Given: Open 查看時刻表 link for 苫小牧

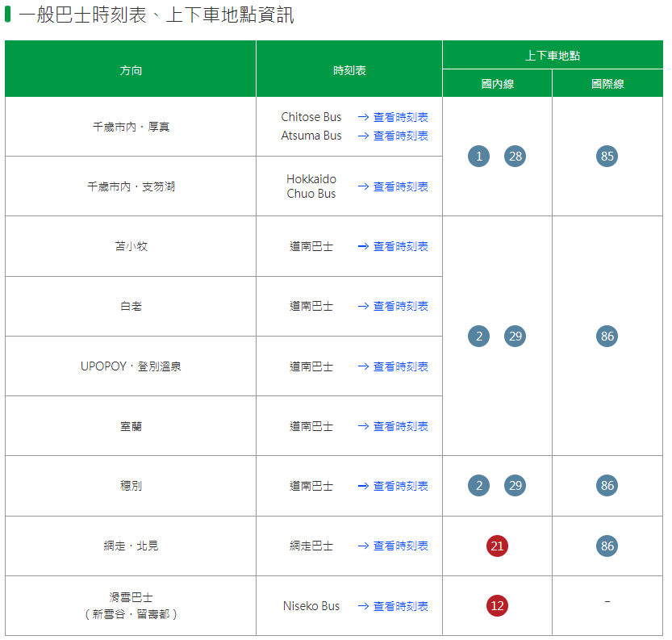Looking at the screenshot, I should [x=393, y=247].
